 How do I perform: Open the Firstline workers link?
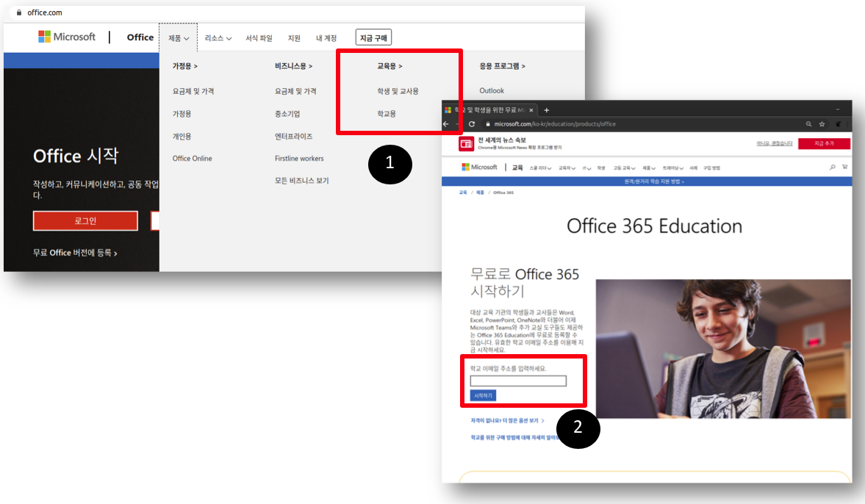coord(299,158)
